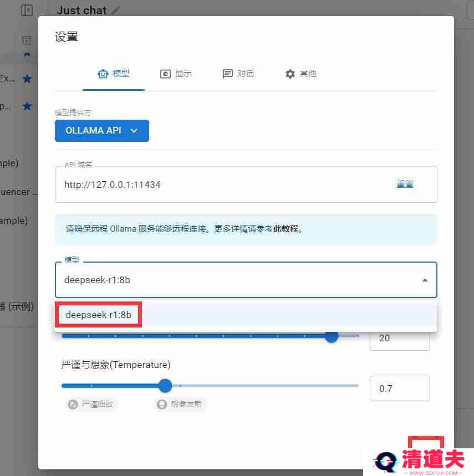Viewport: 474px width, 476px height.
Task: Click the value field showing 20
Action: [x=400, y=338]
